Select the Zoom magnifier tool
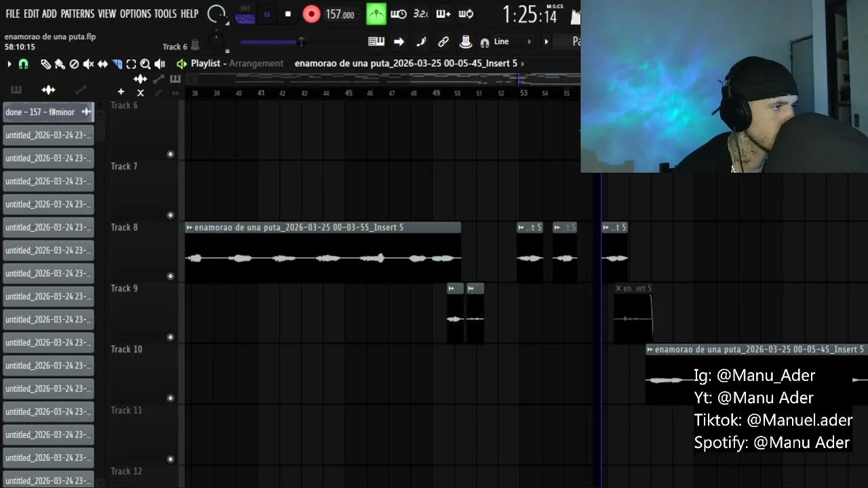Screen dimensions: 868x488 coord(145,64)
